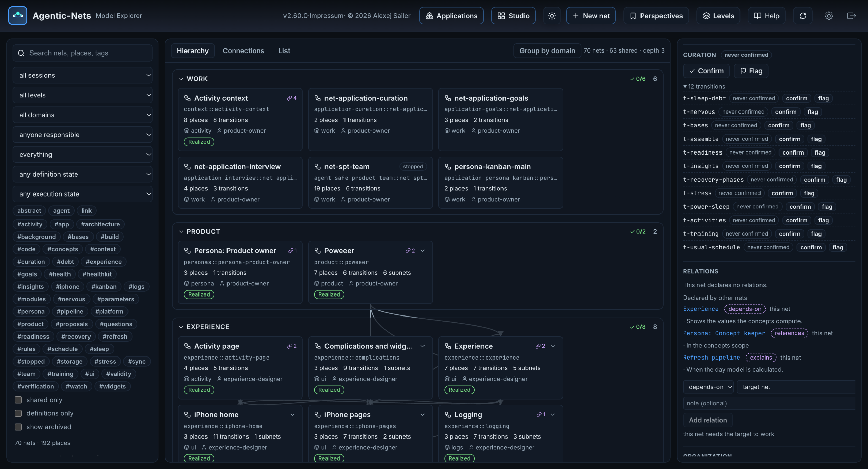The height and width of the screenshot is (469, 868).
Task: Switch to the List tab
Action: point(284,51)
